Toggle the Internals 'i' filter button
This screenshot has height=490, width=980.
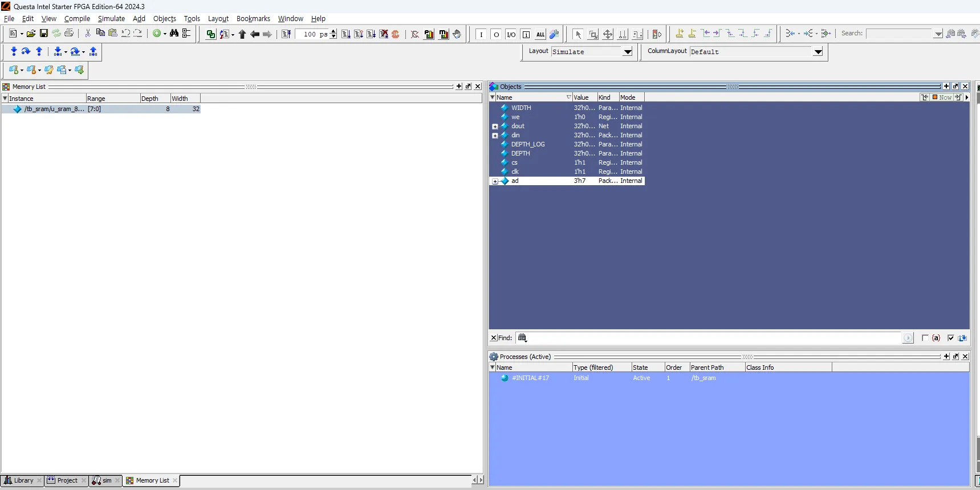point(526,35)
